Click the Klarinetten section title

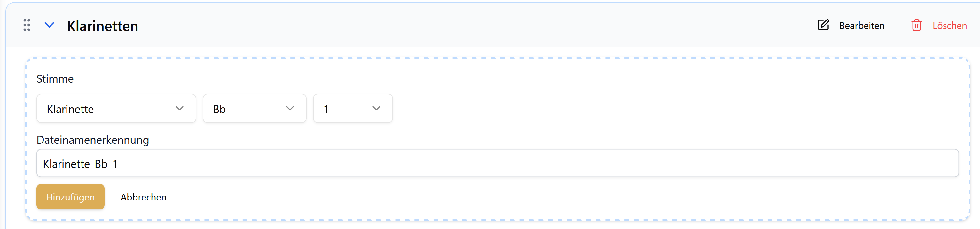pos(102,26)
